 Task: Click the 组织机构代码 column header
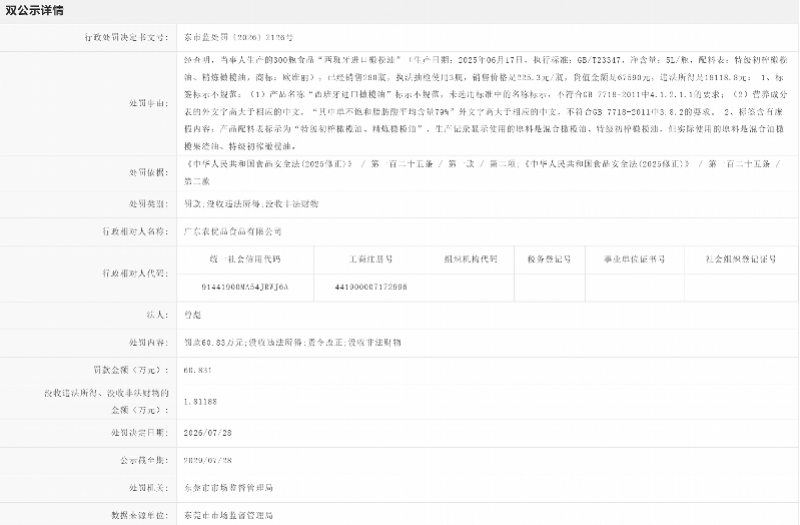pyautogui.click(x=470, y=260)
